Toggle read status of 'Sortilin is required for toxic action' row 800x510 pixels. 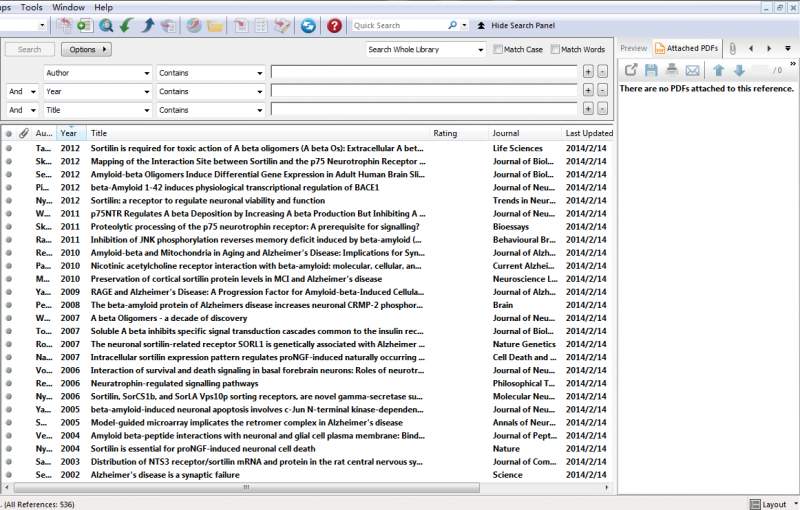click(9, 148)
